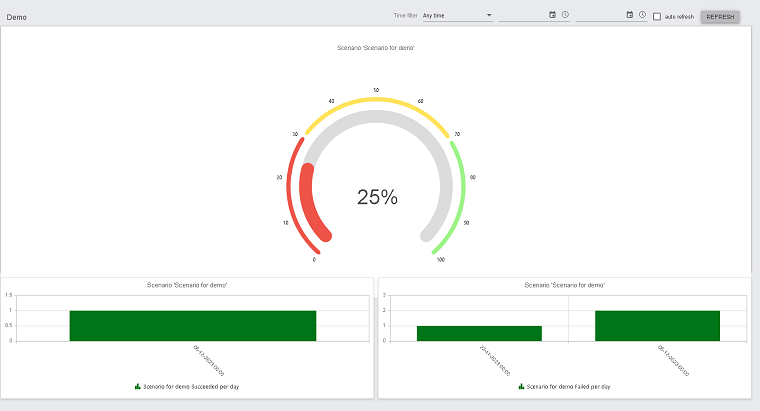Expand the Time filter dropdown

coord(457,16)
